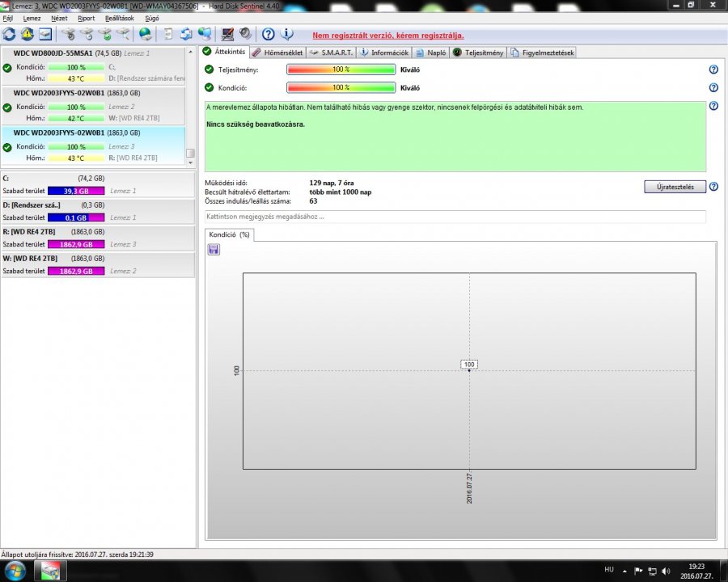Click the Windows Start button
This screenshot has height=582, width=728.
(x=15, y=571)
